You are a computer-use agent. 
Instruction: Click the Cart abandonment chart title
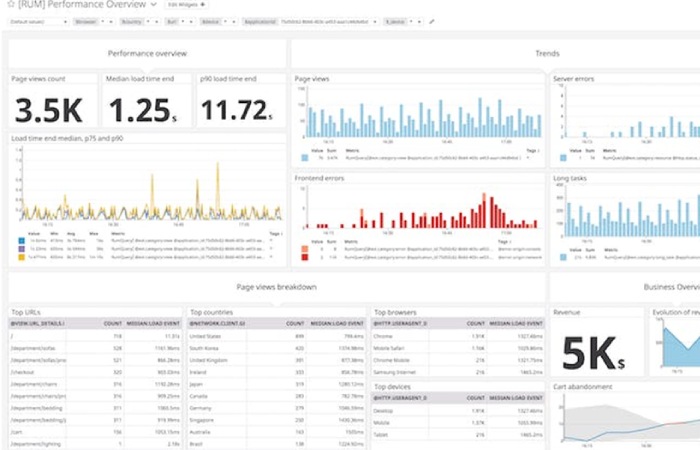[583, 387]
